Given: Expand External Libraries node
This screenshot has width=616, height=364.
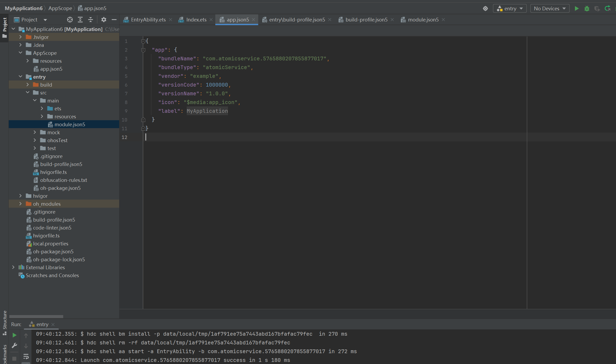Looking at the screenshot, I should coord(13,267).
